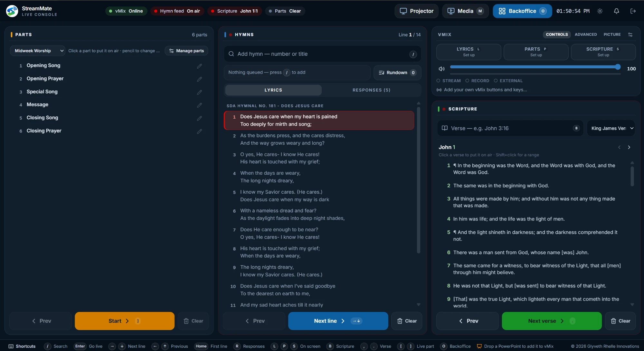Open the Backoffice button
Viewport: 644px width, 351px height.
[522, 11]
